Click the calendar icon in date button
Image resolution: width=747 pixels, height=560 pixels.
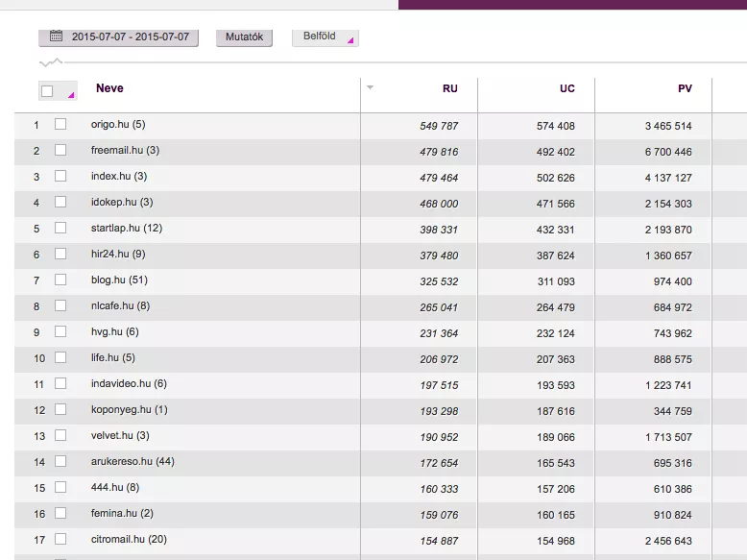57,36
